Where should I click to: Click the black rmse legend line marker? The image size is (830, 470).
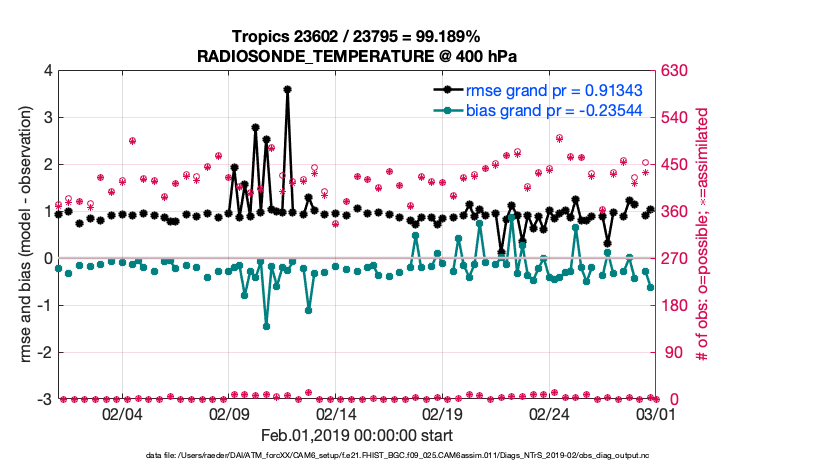click(x=446, y=89)
